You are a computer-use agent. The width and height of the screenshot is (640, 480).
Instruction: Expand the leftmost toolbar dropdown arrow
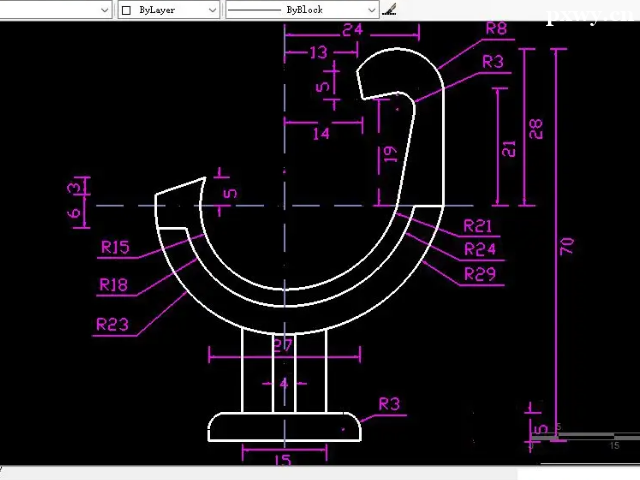105,10
